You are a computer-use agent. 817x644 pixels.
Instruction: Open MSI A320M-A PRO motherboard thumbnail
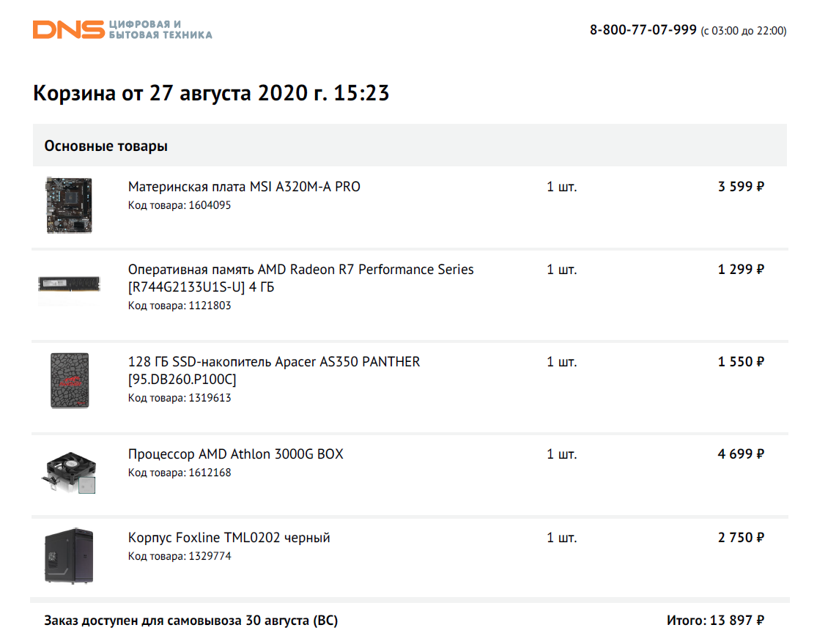tap(69, 204)
